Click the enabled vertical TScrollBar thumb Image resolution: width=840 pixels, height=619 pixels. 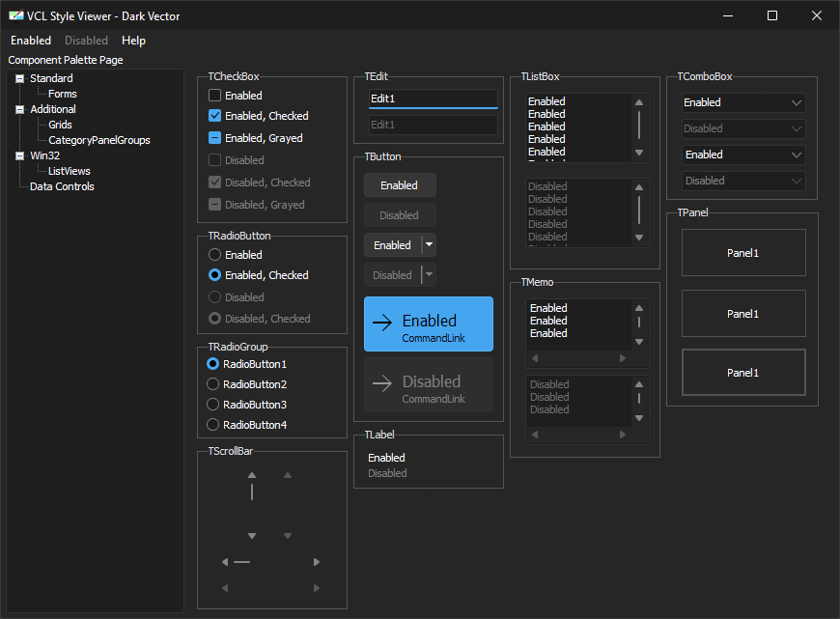[252, 492]
